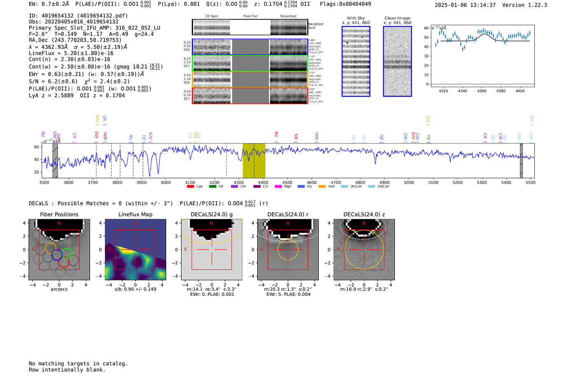Select the green fiber circle in Fiber Positions
Image resolution: width=576 pixels, height=392 pixels.
click(x=67, y=253)
